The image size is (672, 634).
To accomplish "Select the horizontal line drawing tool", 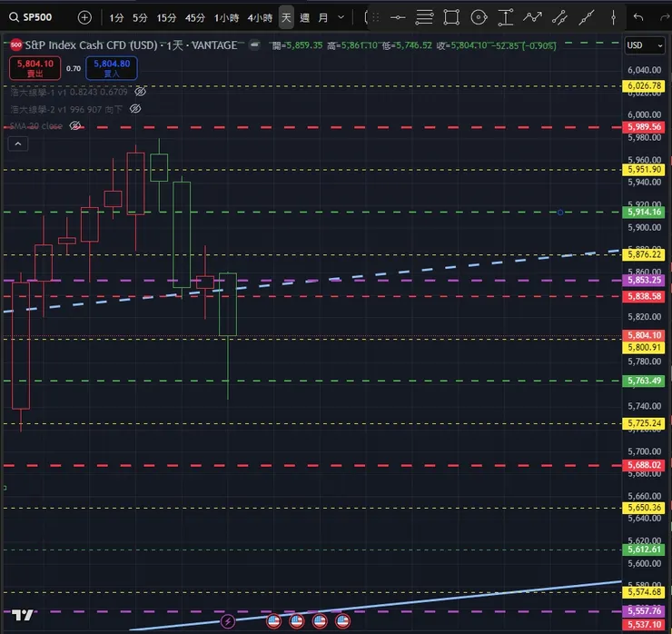I will point(398,17).
